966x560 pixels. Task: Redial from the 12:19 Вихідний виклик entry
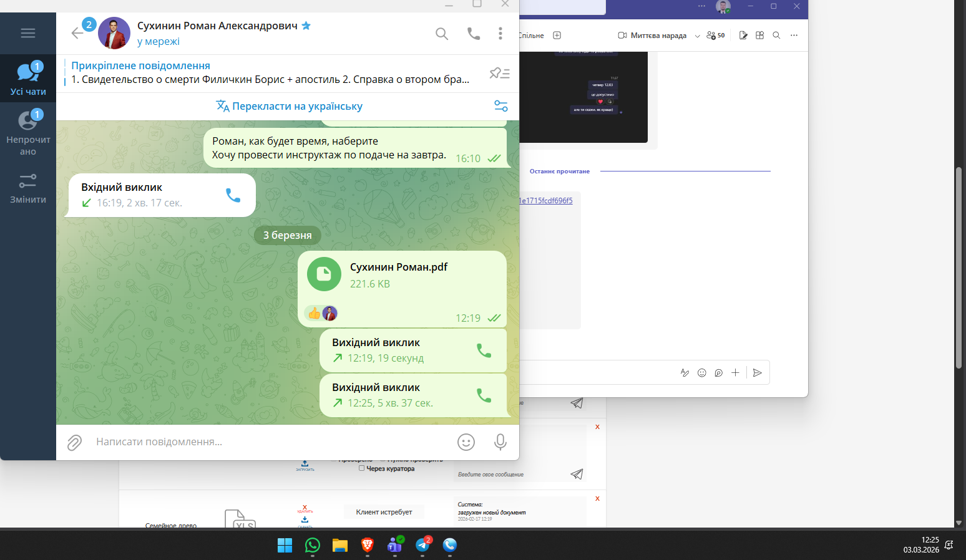tap(484, 350)
